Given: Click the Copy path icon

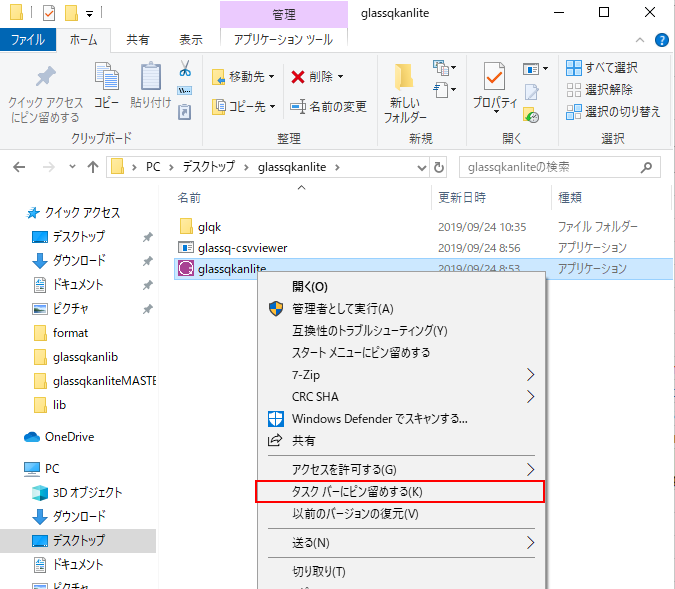Looking at the screenshot, I should pos(185,90).
